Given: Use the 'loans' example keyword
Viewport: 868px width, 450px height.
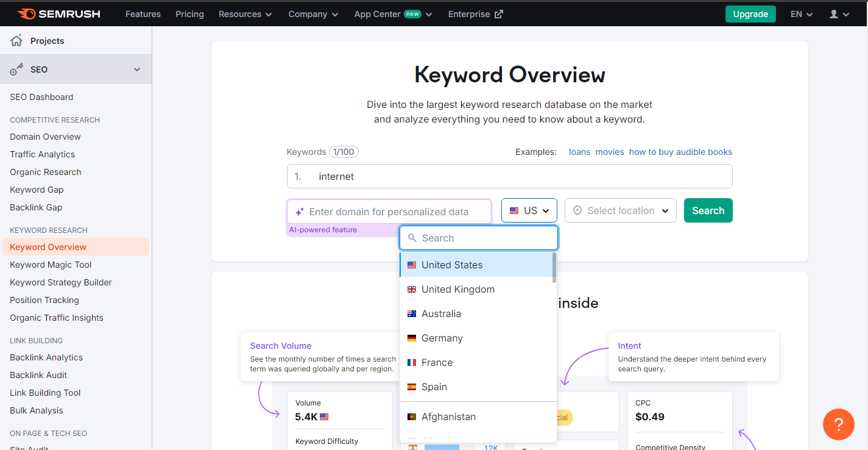Looking at the screenshot, I should 579,152.
